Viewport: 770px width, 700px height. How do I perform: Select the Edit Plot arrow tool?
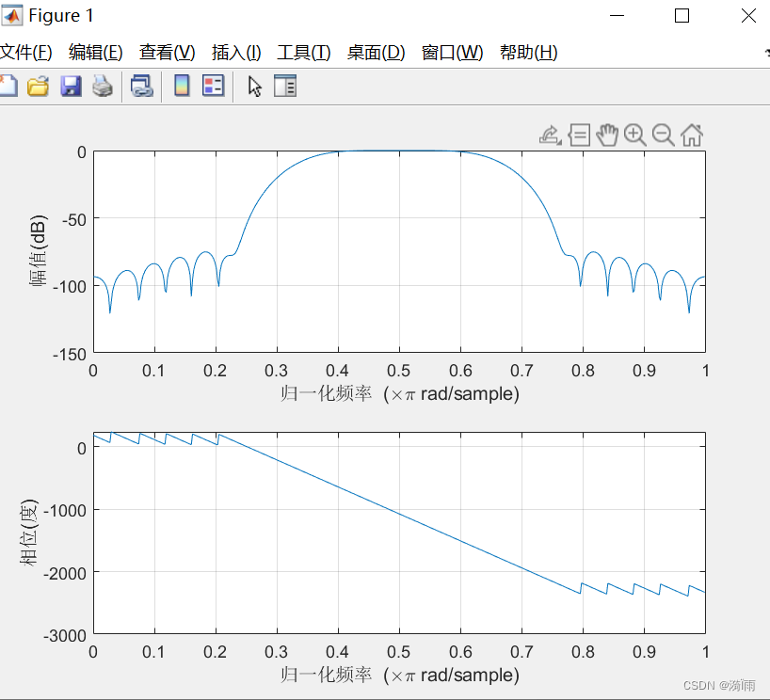[x=254, y=86]
